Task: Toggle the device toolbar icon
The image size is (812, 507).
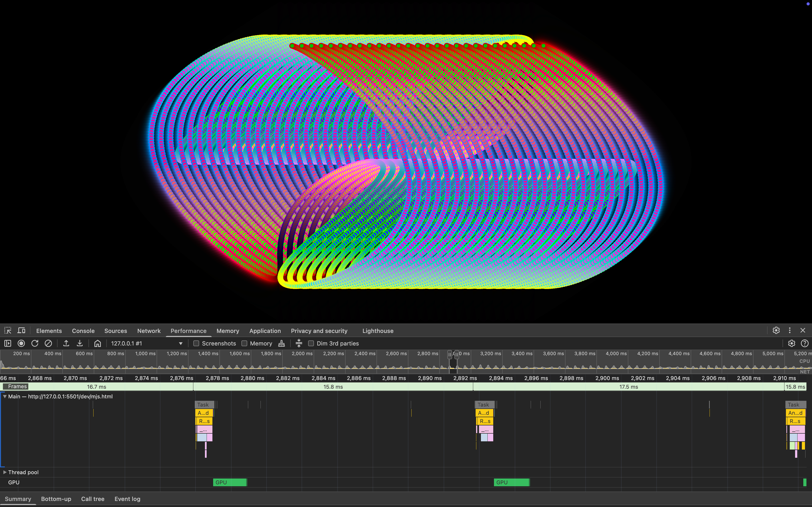Action: coord(22,331)
